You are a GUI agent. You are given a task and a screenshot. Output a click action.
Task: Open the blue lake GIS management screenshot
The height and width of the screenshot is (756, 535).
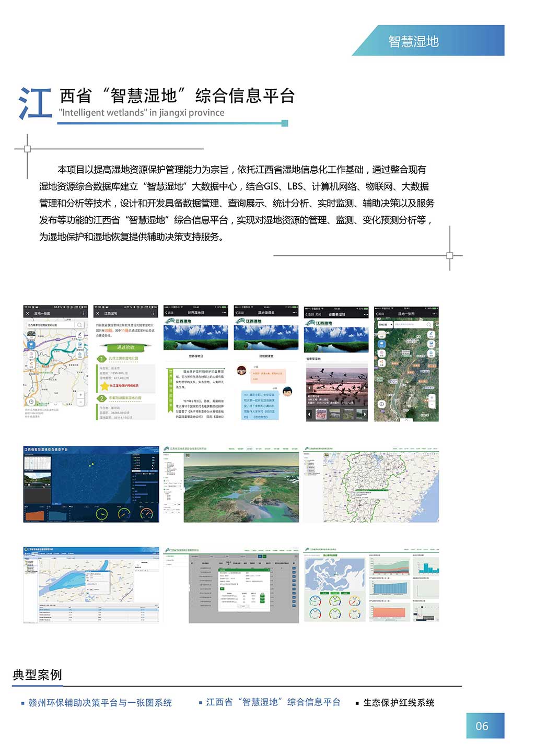[x=91, y=585]
